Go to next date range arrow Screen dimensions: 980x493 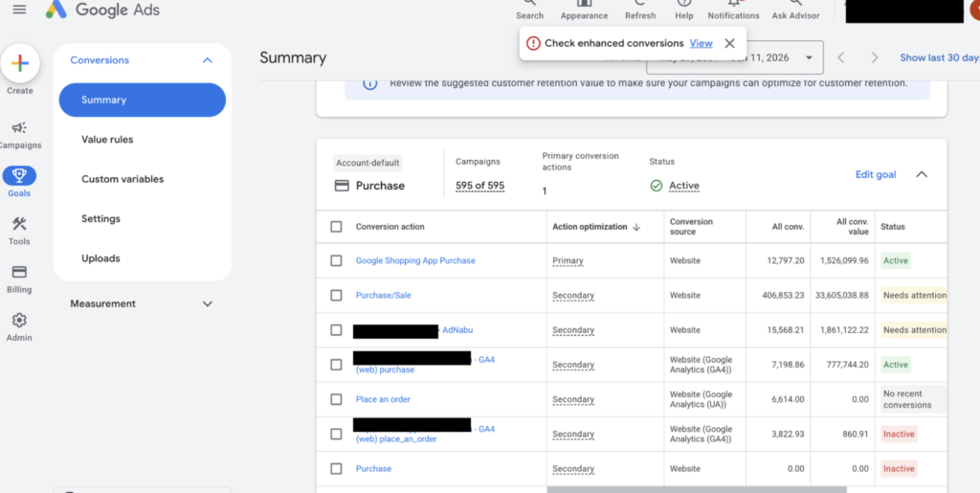click(x=875, y=58)
